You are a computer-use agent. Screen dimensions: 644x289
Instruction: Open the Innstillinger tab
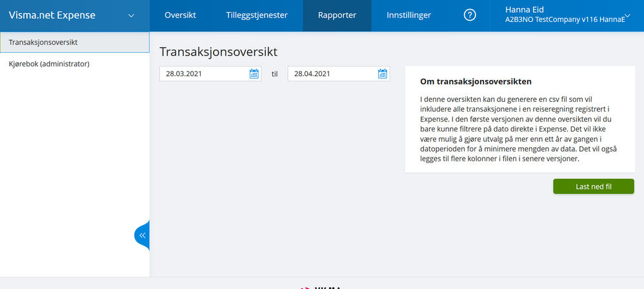tap(408, 15)
